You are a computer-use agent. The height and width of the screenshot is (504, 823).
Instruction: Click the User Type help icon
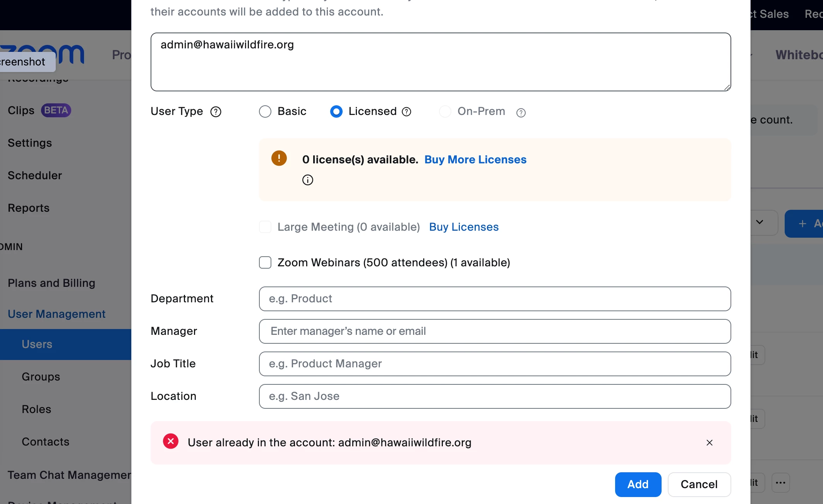(216, 112)
